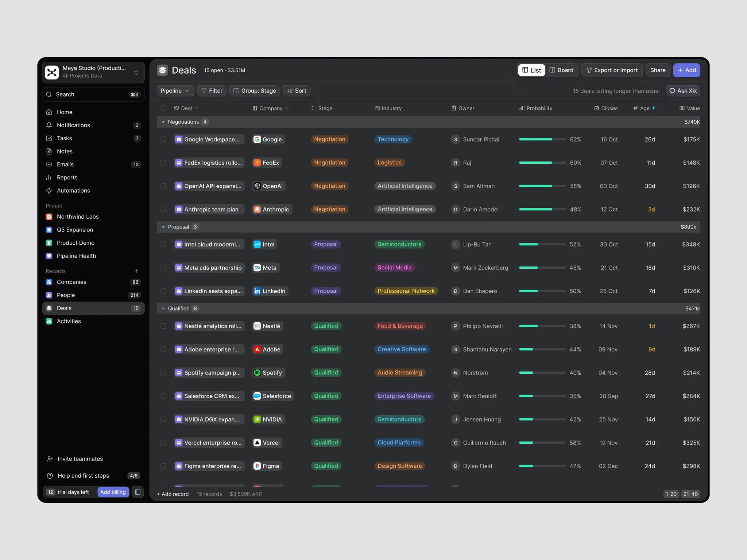The height and width of the screenshot is (560, 747).
Task: Click Export or Import button
Action: pyautogui.click(x=612, y=70)
